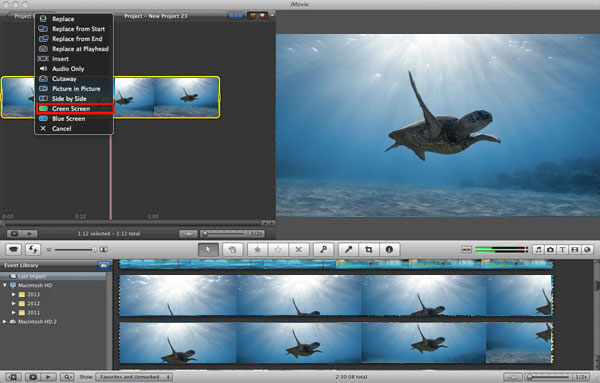Swap events and projects areas
600x383 pixels.
[33, 249]
